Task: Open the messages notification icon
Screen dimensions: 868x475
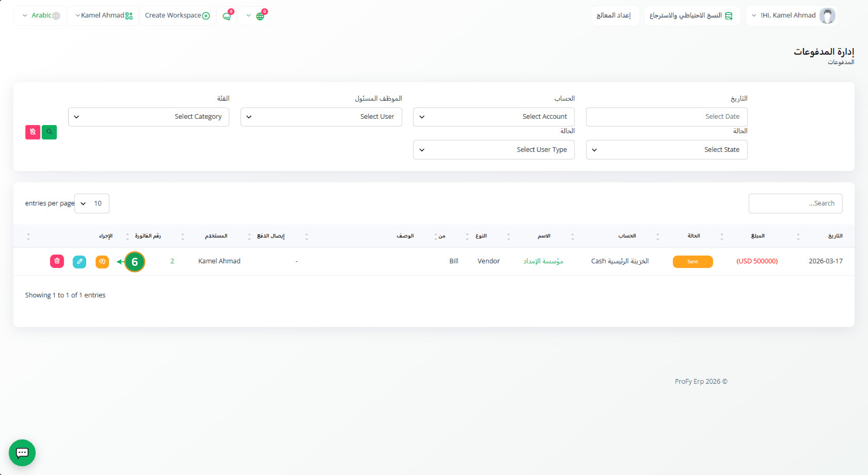Action: pyautogui.click(x=227, y=16)
